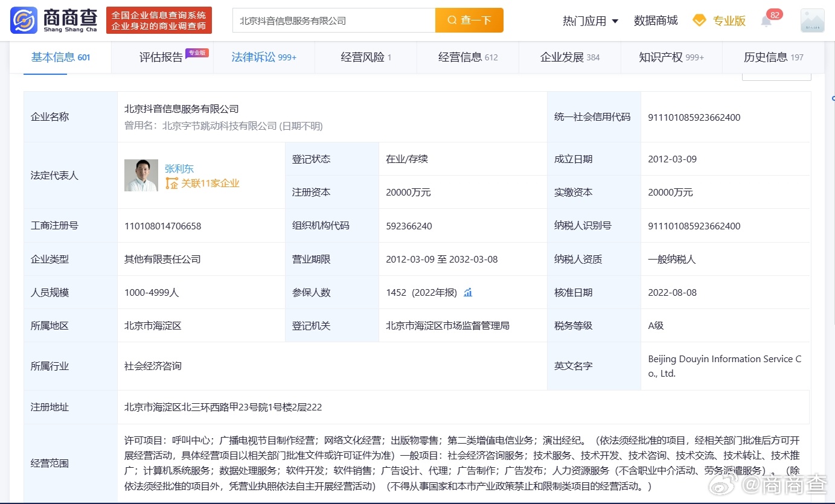
Task: Click the 查一下 search button
Action: (469, 20)
